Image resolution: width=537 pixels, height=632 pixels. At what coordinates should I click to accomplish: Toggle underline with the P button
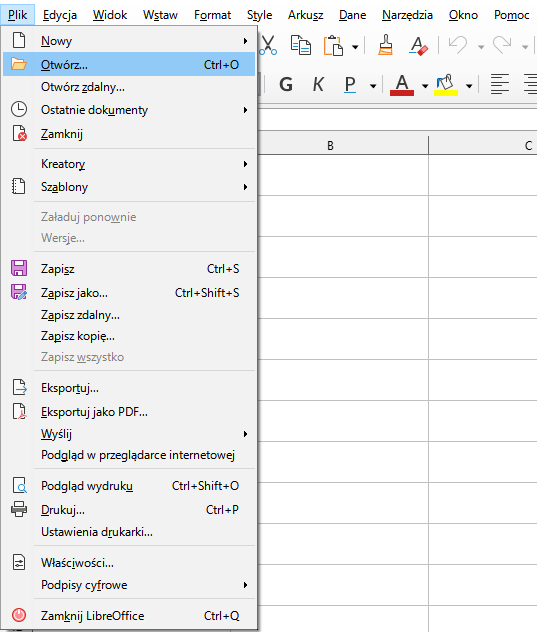point(350,85)
